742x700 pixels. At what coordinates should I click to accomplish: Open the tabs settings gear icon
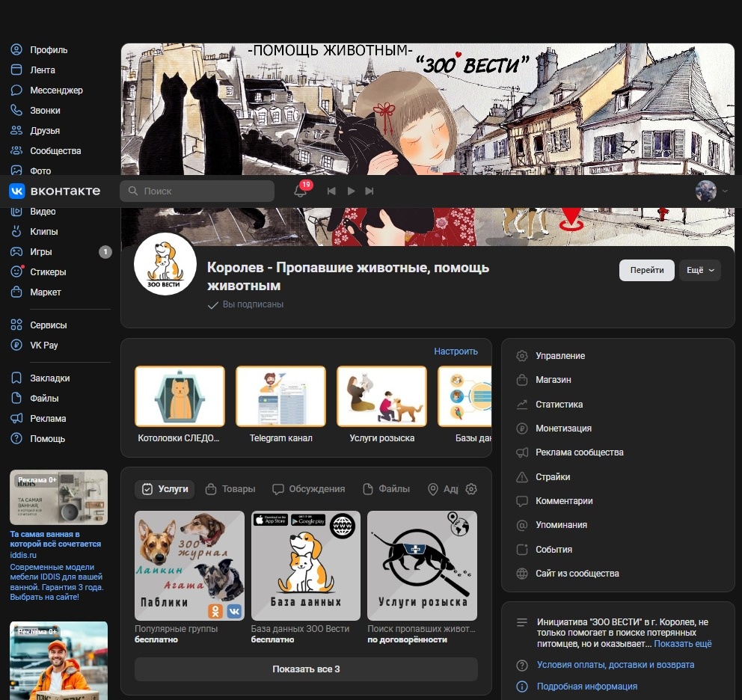pyautogui.click(x=470, y=489)
